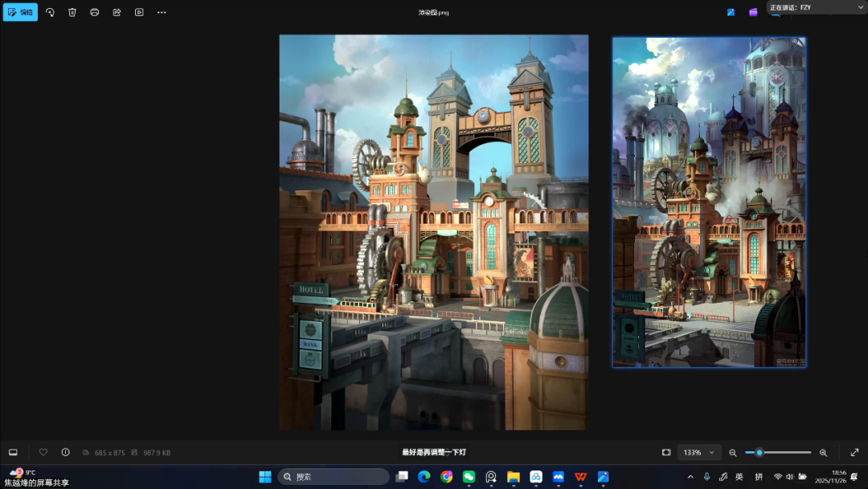Start slideshow with the play icon
The image size is (868, 489).
139,12
